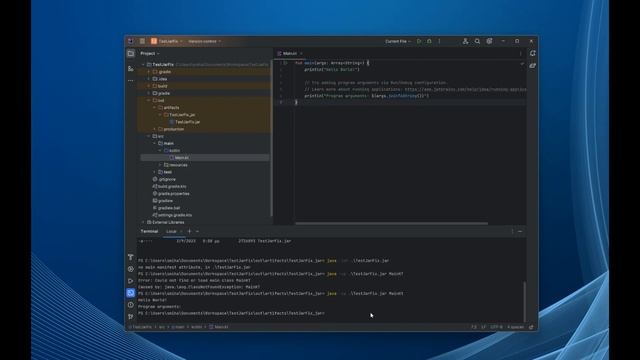Close the Main.kt editor tab
The image size is (640, 360).
pos(301,53)
